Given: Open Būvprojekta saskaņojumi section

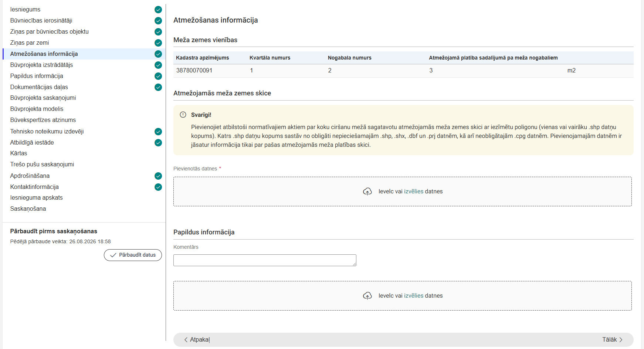Looking at the screenshot, I should point(43,98).
